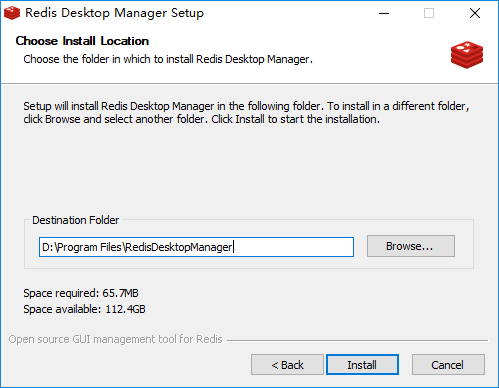The height and width of the screenshot is (388, 499).
Task: Cancel the Redis Desktop Manager setup
Action: [x=448, y=365]
